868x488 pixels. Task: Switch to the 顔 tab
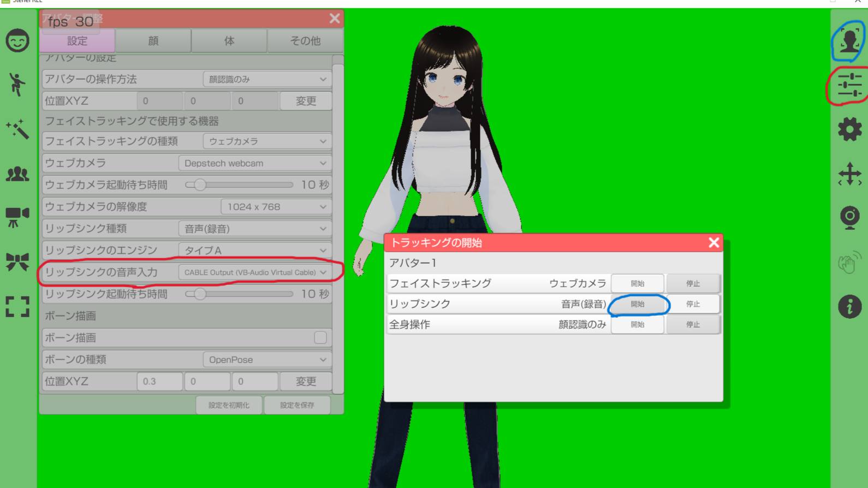pos(153,41)
